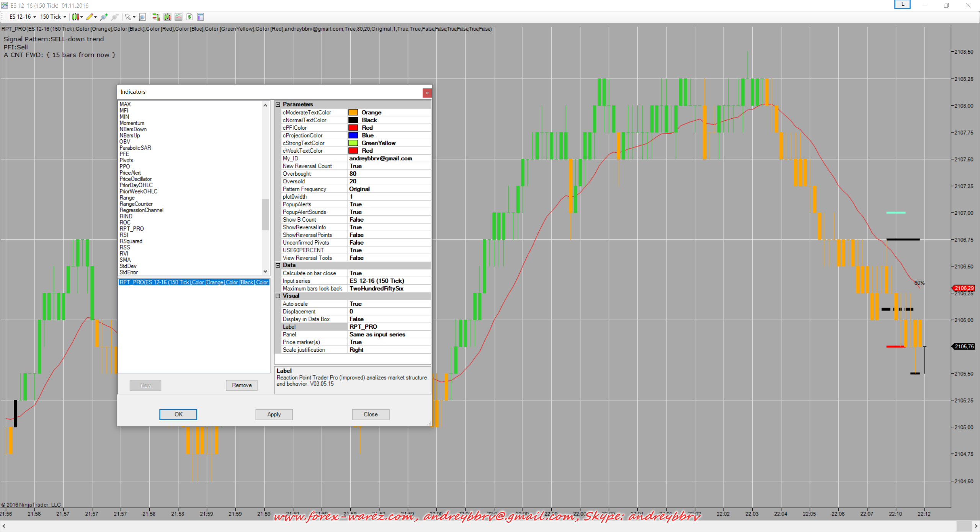Click the Apply button
980x532 pixels.
274,414
